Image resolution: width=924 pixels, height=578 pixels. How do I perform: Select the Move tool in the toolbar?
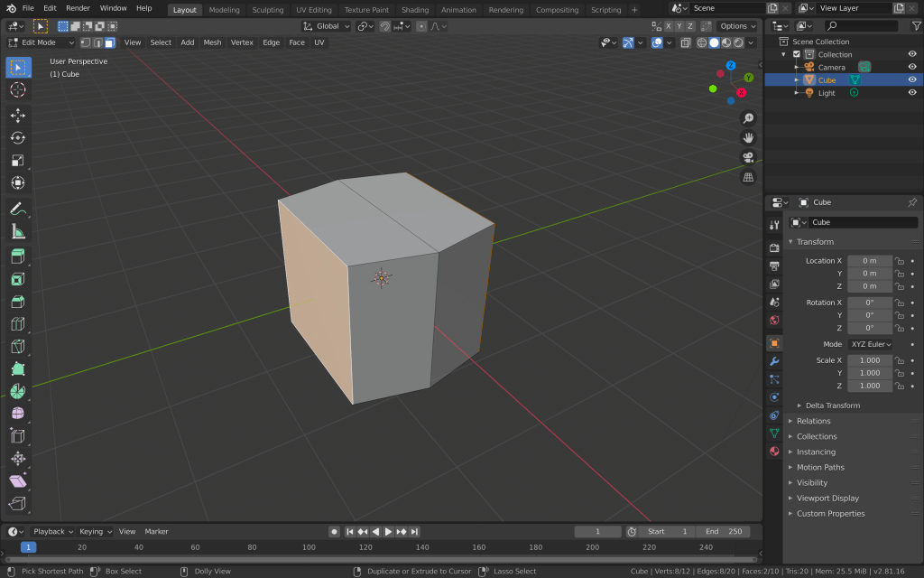click(x=17, y=115)
